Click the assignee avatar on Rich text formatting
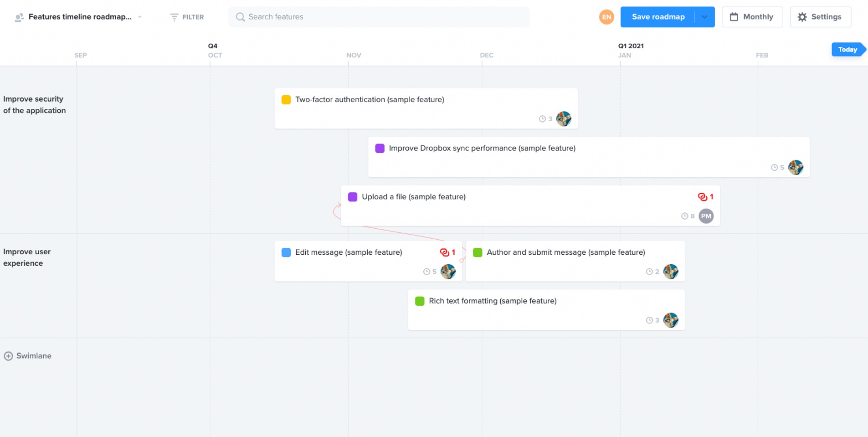 671,320
